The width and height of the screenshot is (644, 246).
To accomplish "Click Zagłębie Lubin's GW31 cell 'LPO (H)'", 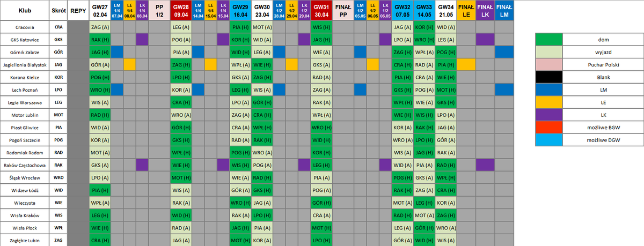I will tap(321, 240).
